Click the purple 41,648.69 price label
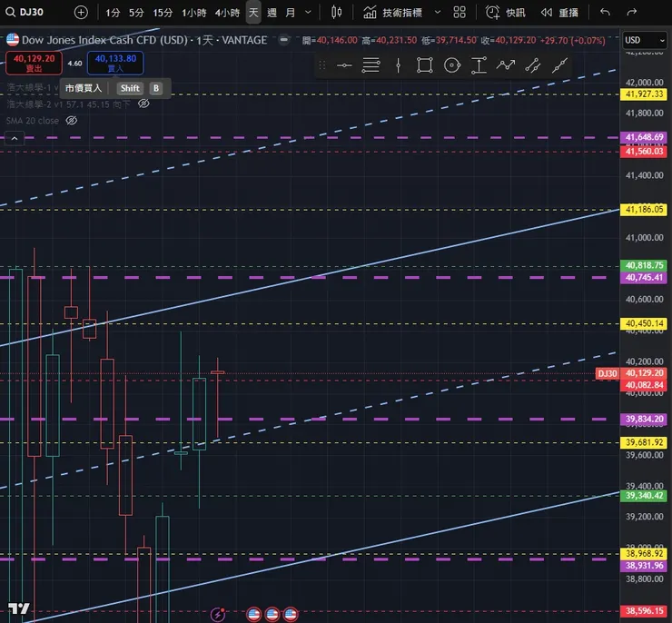 point(644,137)
